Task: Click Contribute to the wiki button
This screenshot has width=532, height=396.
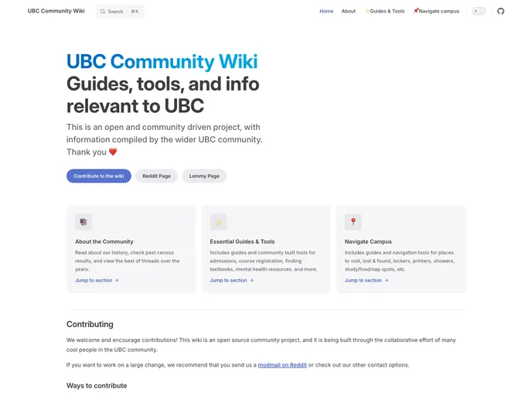Action: [99, 176]
